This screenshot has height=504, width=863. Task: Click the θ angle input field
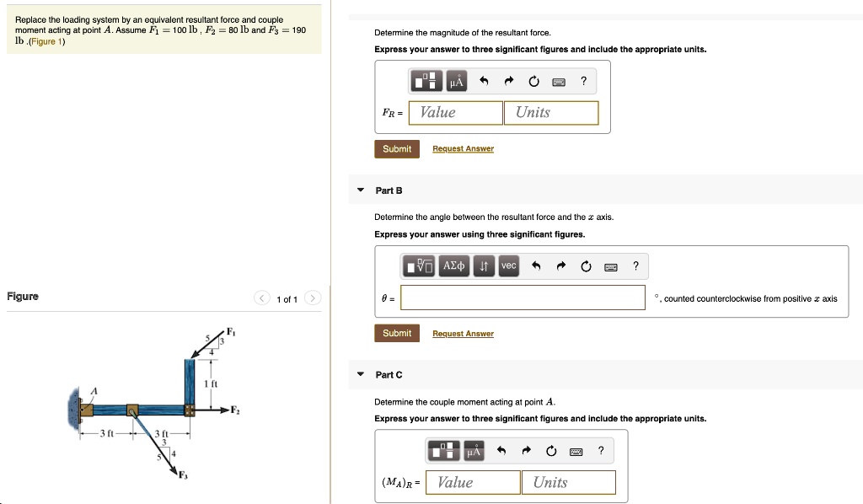tap(523, 298)
